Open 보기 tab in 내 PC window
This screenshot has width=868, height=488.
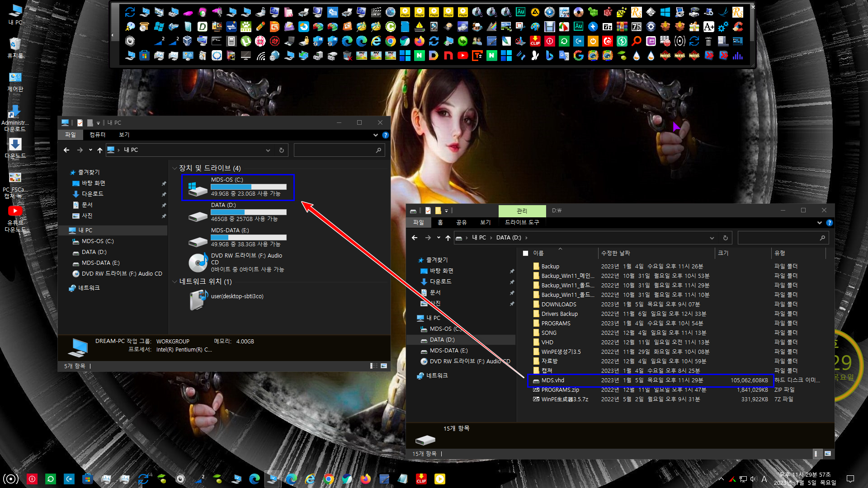coord(124,135)
